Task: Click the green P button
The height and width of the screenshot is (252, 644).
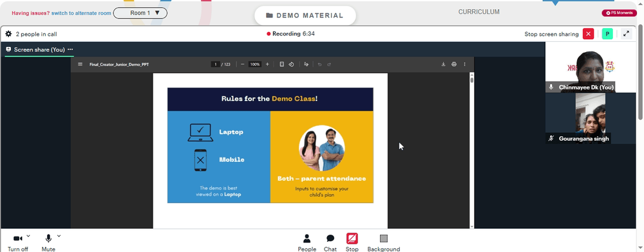Action: [x=607, y=34]
